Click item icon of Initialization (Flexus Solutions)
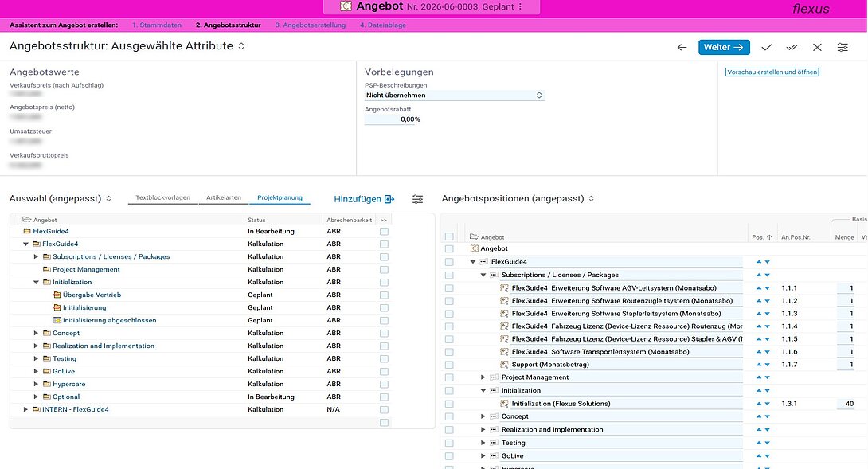 tap(504, 404)
